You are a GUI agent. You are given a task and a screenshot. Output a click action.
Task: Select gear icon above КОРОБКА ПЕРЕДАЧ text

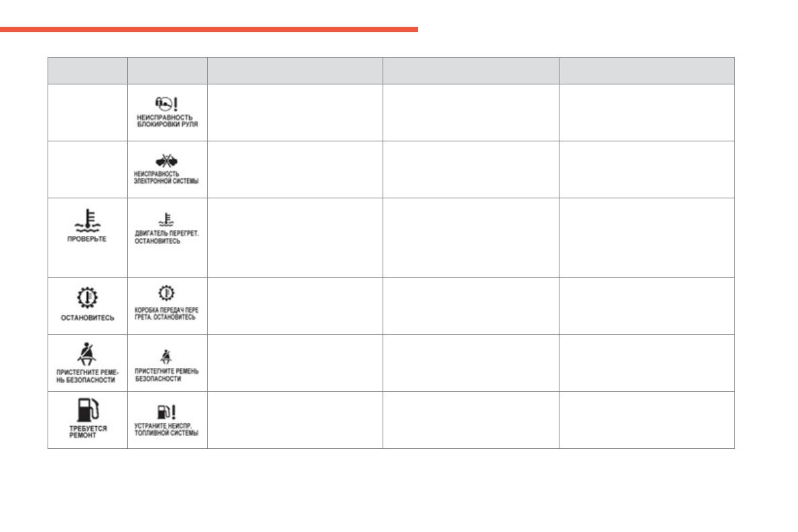tap(168, 294)
